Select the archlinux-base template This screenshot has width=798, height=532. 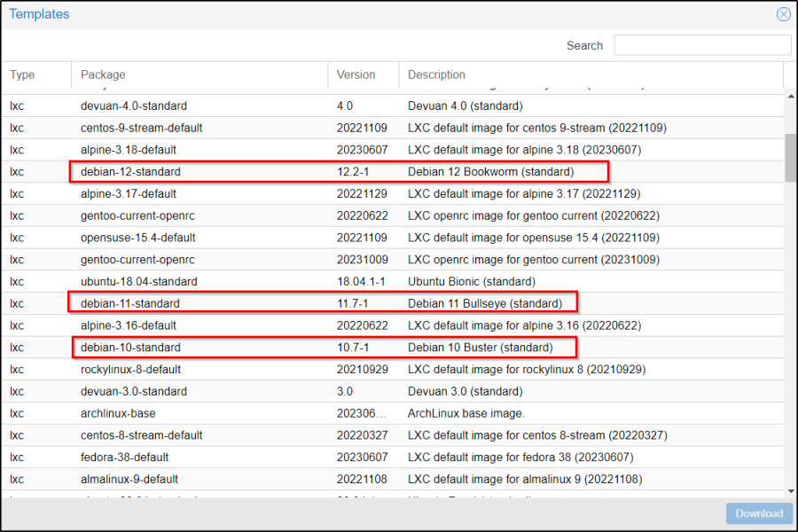pyautogui.click(x=115, y=413)
